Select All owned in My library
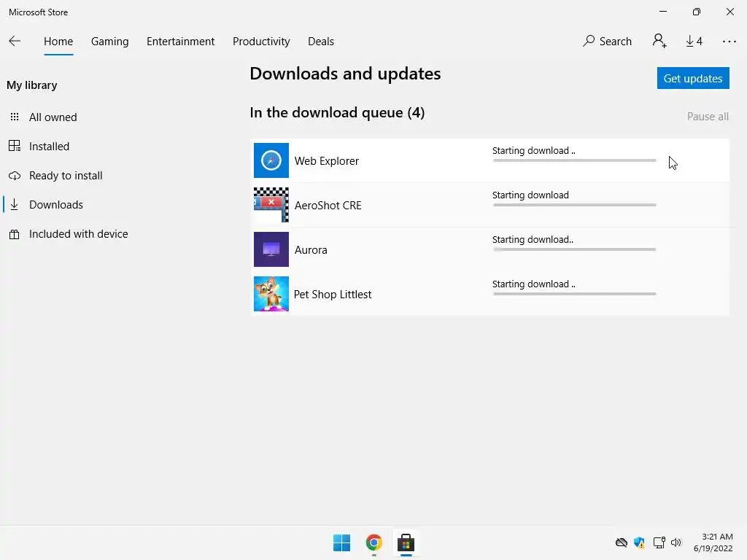Screen dimensions: 747x560 point(53,117)
